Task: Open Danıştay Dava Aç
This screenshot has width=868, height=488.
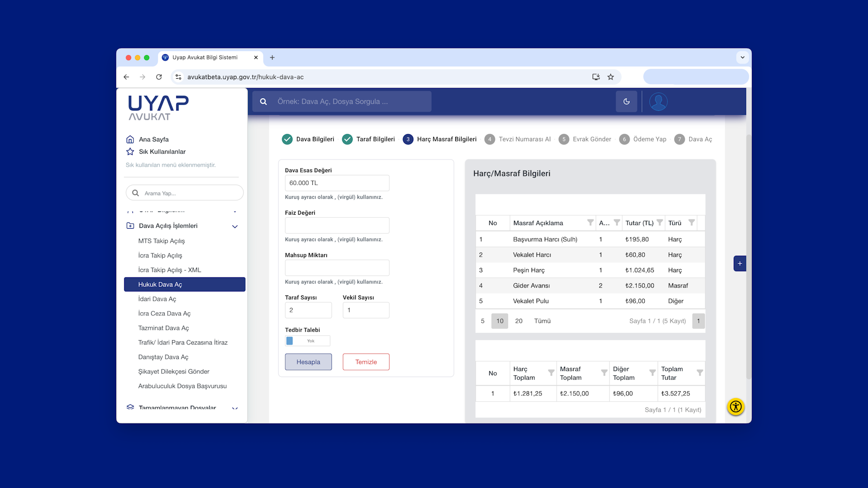Action: [163, 357]
